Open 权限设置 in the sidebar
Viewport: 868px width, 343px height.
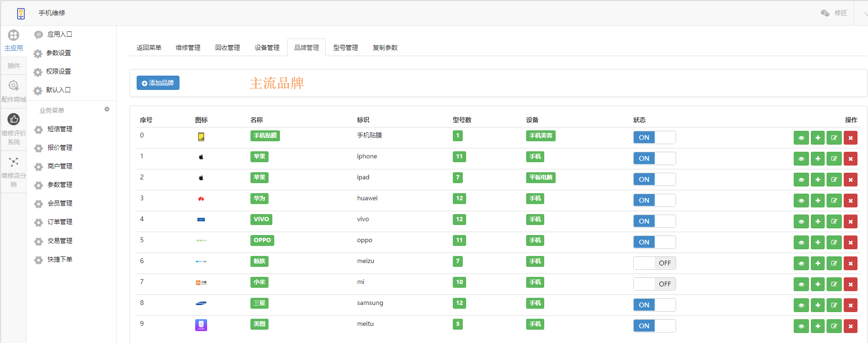[59, 71]
